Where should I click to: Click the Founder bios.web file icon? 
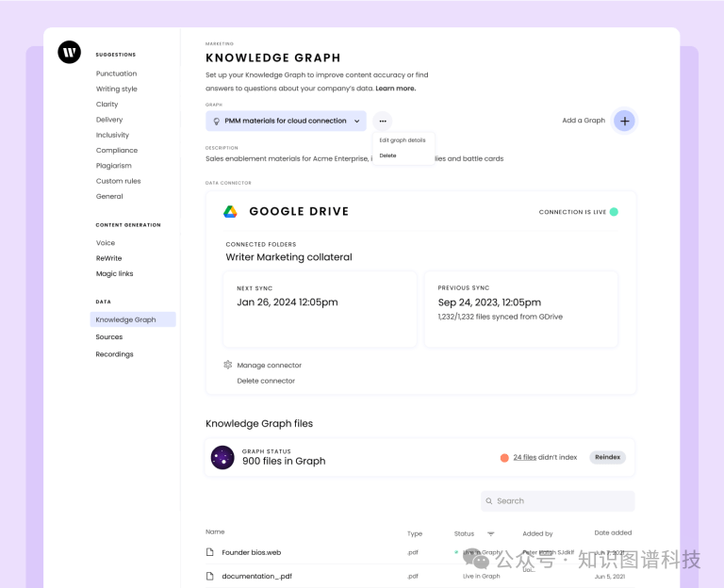[x=210, y=552]
